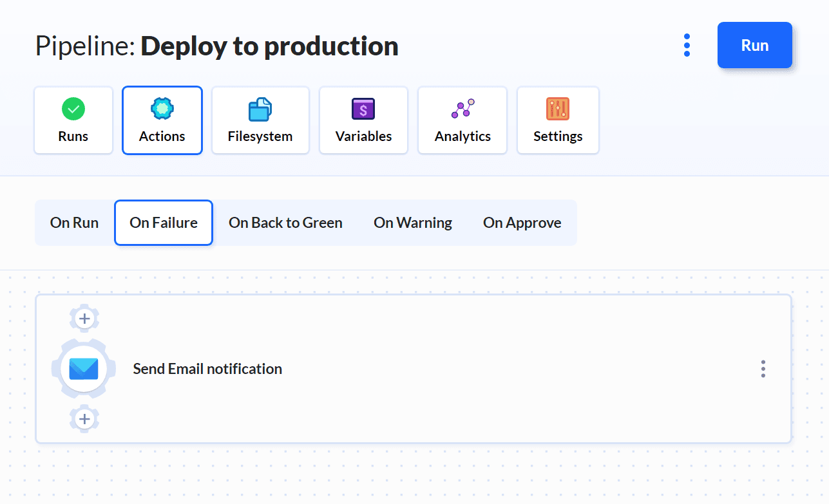The width and height of the screenshot is (829, 504).
Task: Switch to On Back to Green
Action: tap(285, 223)
